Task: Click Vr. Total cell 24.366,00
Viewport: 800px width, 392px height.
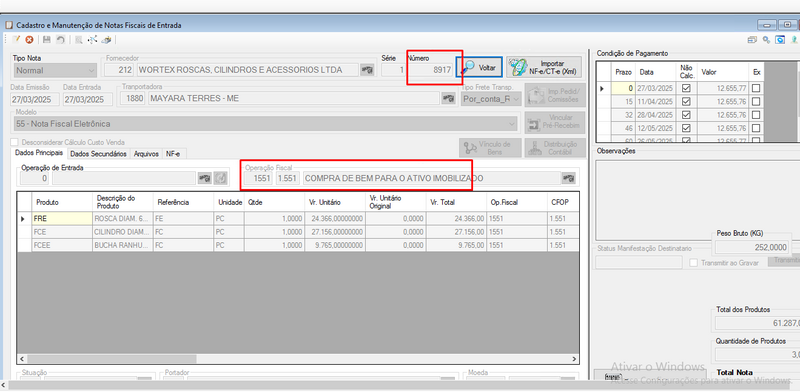Action: (x=456, y=218)
